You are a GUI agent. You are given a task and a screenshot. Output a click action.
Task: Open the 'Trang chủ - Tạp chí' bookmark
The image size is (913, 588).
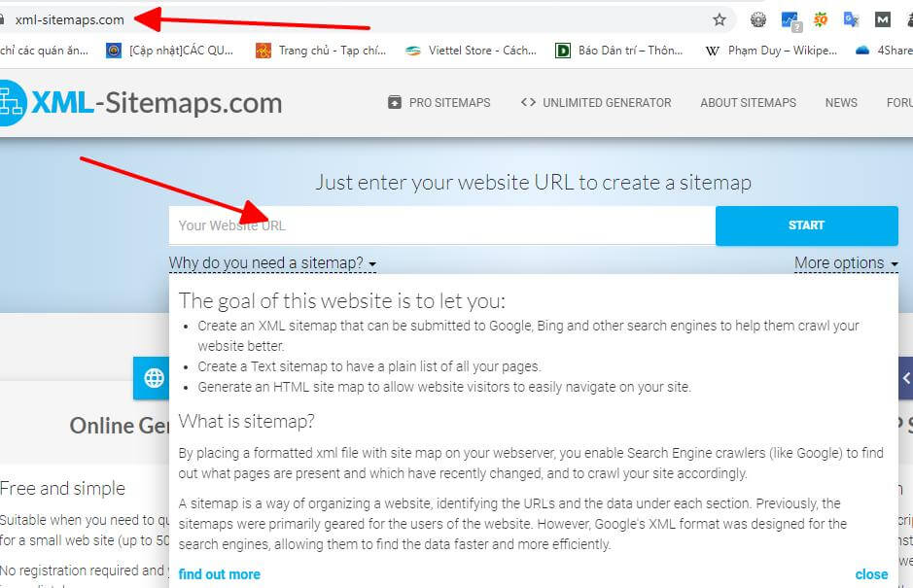[322, 51]
